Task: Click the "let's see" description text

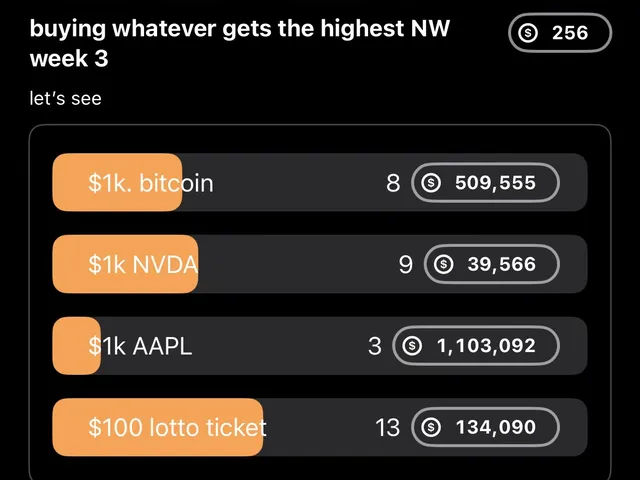Action: click(66, 99)
